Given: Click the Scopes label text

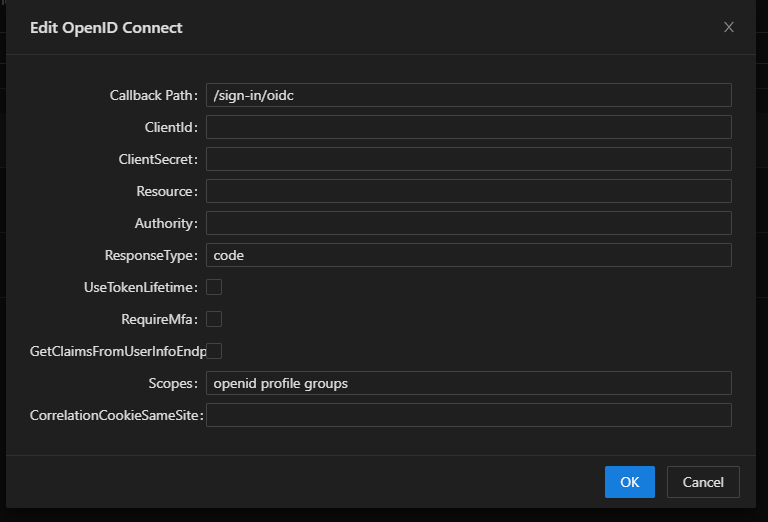Looking at the screenshot, I should [x=173, y=384].
